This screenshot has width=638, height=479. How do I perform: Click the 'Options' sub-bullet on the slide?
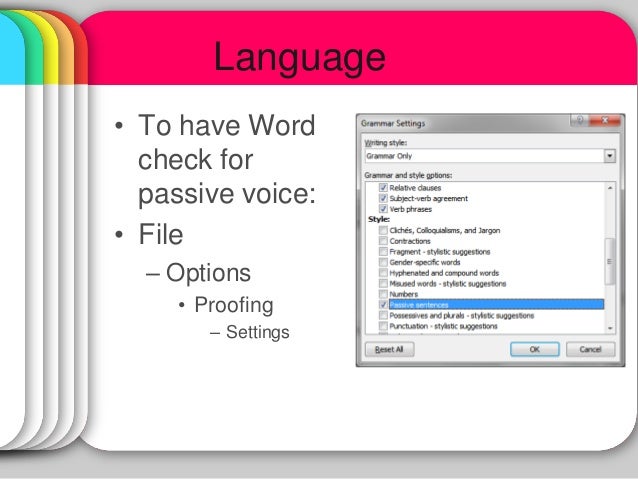point(208,272)
